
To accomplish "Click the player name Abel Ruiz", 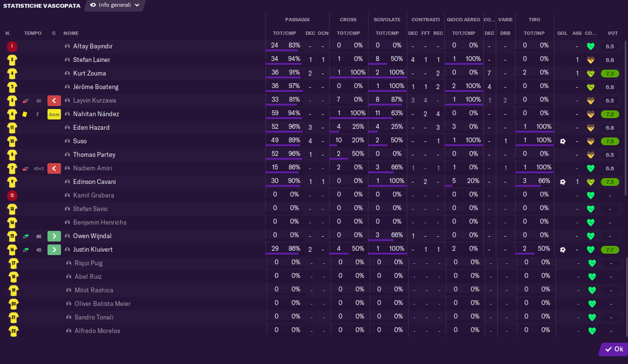I will pos(89,277).
